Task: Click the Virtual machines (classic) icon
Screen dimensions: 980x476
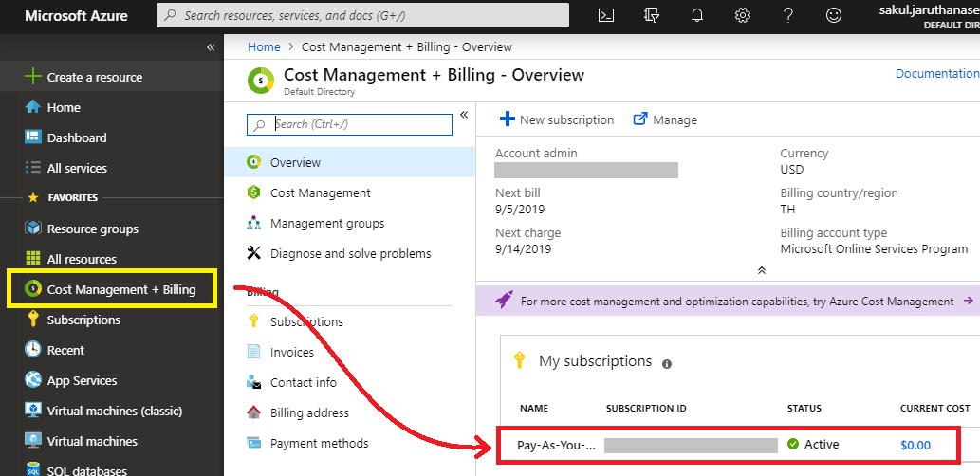Action: click(32, 411)
